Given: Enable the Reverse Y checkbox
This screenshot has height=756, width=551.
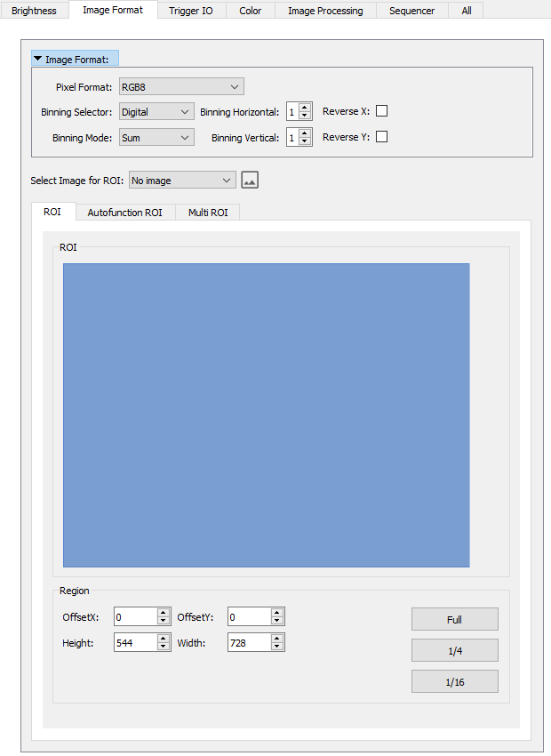Looking at the screenshot, I should (x=382, y=137).
